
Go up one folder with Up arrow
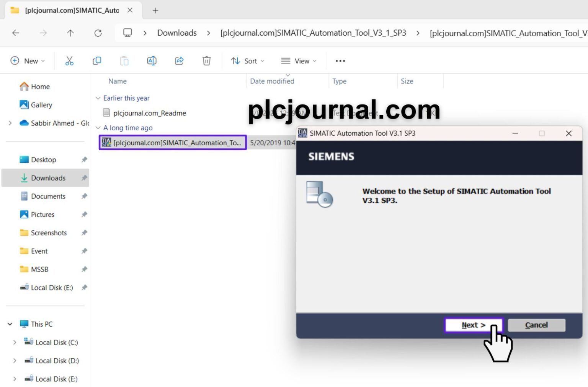click(70, 33)
